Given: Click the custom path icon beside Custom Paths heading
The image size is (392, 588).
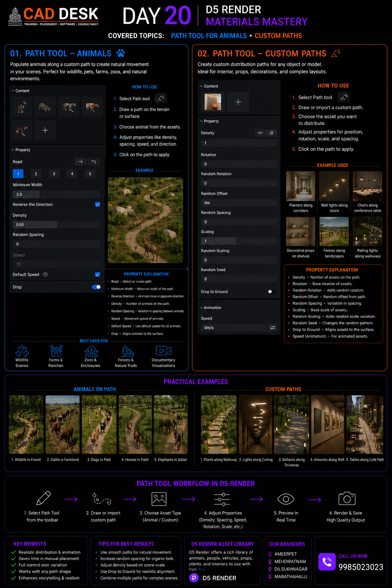Looking at the screenshot, I should point(336,53).
